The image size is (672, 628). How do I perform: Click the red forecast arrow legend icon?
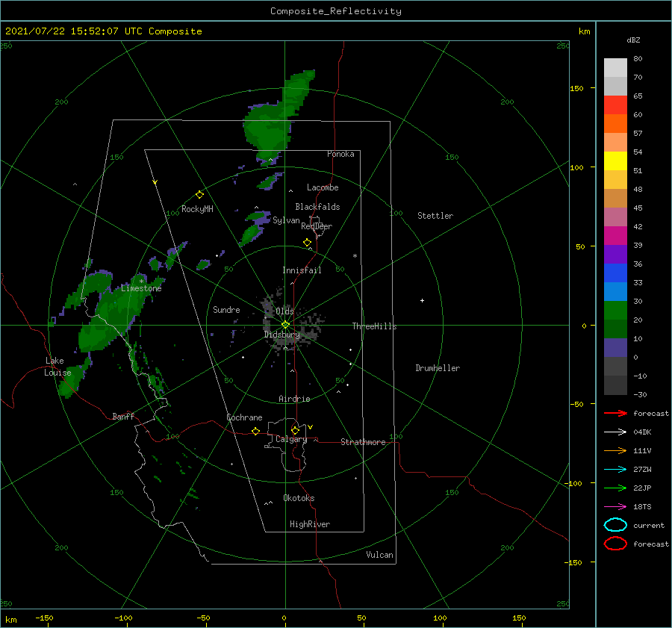click(x=615, y=413)
